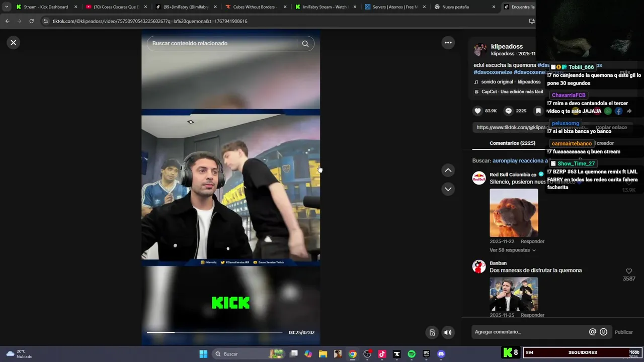The width and height of the screenshot is (644, 362).
Task: Open the dog image in Red Bull comment
Action: pyautogui.click(x=514, y=213)
